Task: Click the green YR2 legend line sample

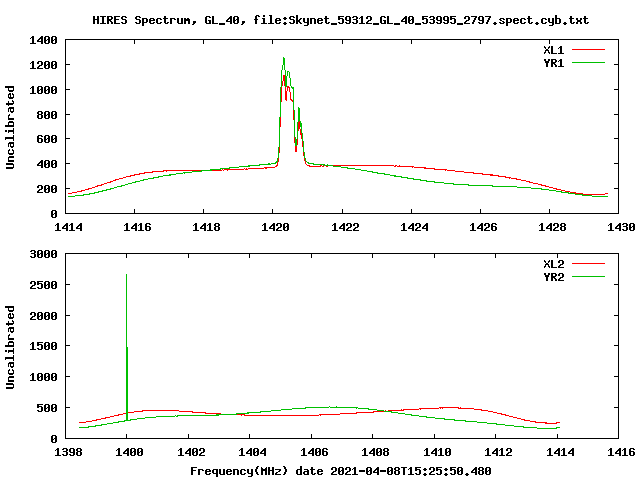Action: point(588,277)
